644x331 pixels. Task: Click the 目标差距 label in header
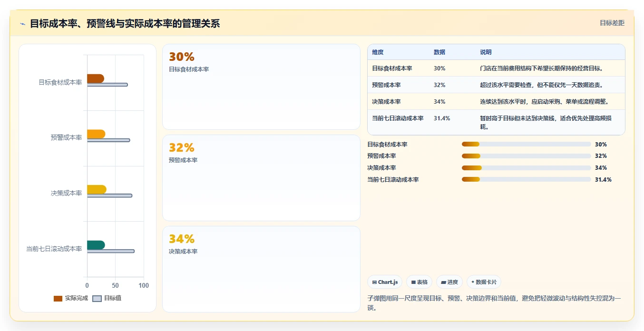pyautogui.click(x=612, y=23)
